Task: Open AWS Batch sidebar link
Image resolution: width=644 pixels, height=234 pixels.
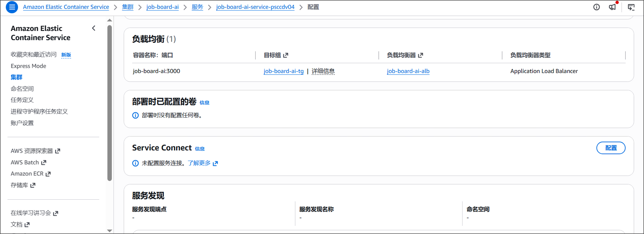Action: [25, 163]
